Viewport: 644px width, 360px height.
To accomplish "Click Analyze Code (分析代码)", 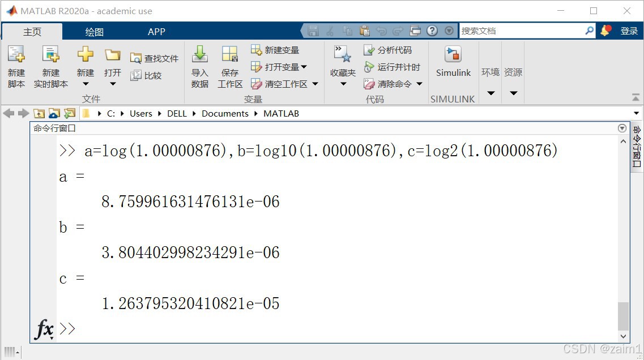I will (x=388, y=50).
